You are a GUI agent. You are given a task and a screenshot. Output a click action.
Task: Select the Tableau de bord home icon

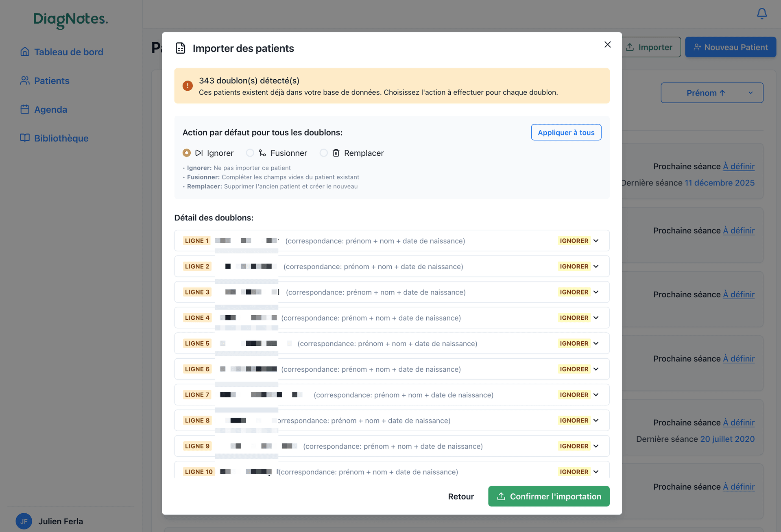(x=25, y=52)
